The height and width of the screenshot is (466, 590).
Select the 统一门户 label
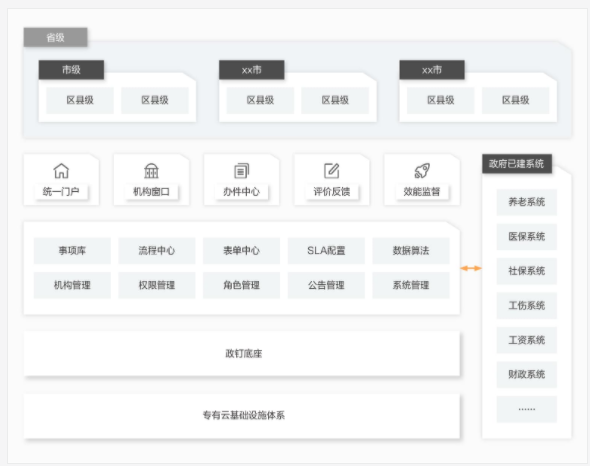coord(61,192)
